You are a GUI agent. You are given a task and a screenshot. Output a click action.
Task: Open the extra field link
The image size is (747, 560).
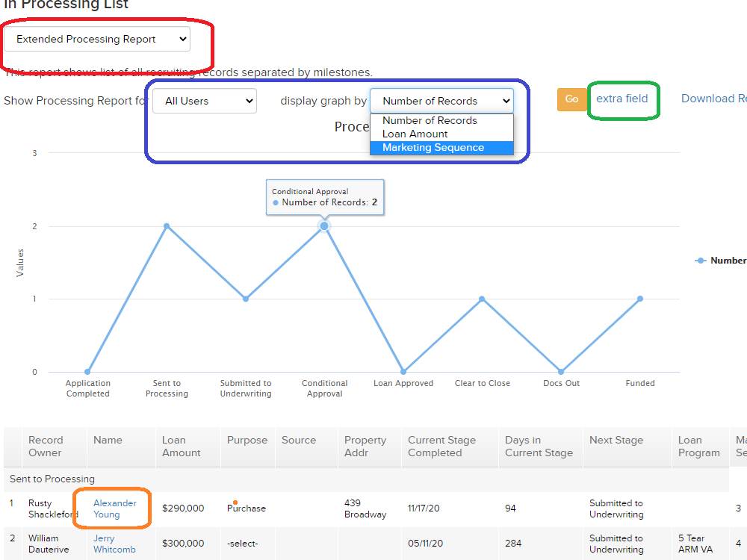click(x=622, y=99)
